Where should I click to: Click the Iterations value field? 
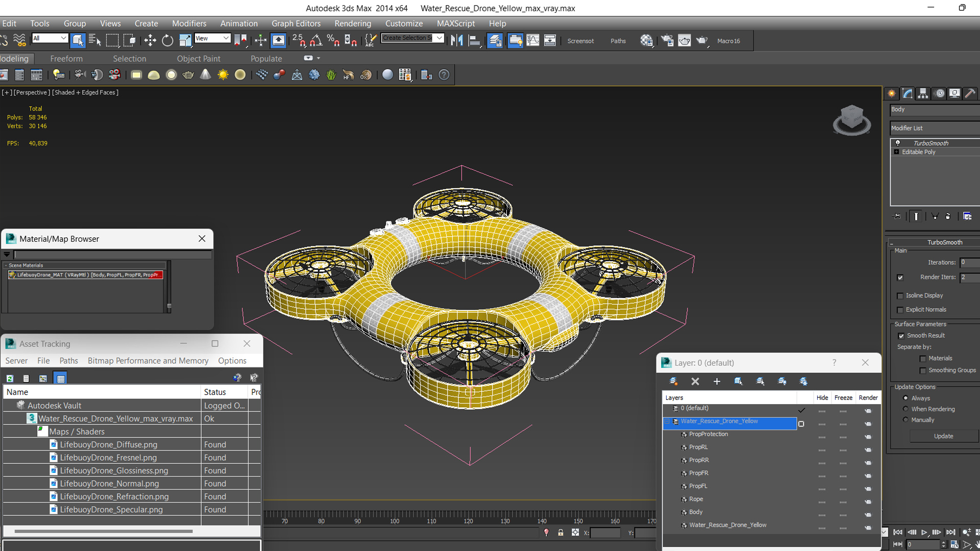[x=970, y=262]
